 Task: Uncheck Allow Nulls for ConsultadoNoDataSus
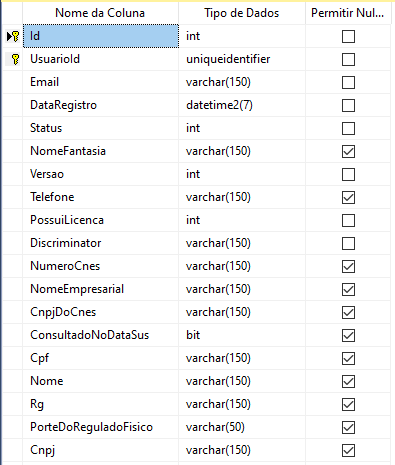(x=348, y=335)
